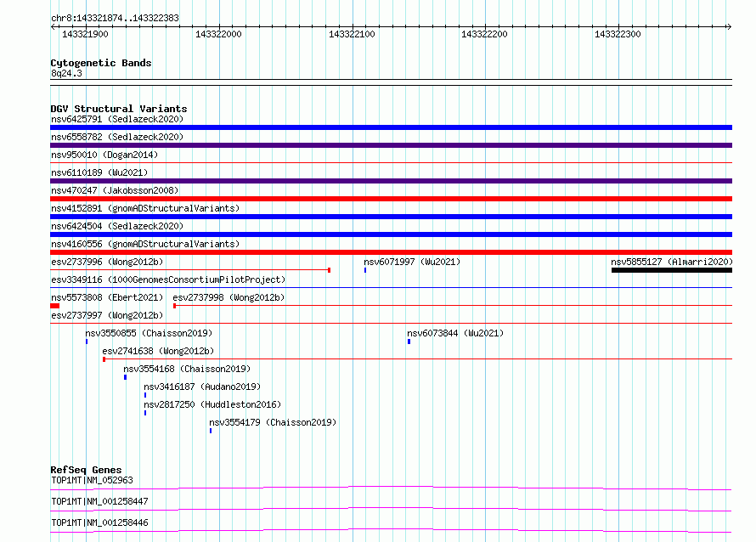Screen dimensions: 756x542
Task: Open nsv6110189 (Wu2021) variant label
Action: tap(99, 172)
